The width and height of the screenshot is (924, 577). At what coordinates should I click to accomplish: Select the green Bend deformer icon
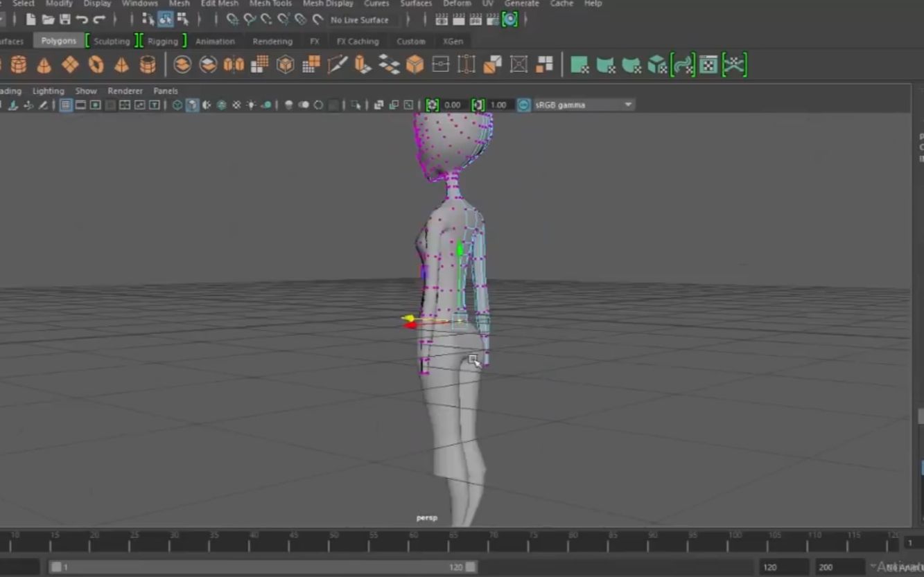(x=604, y=66)
